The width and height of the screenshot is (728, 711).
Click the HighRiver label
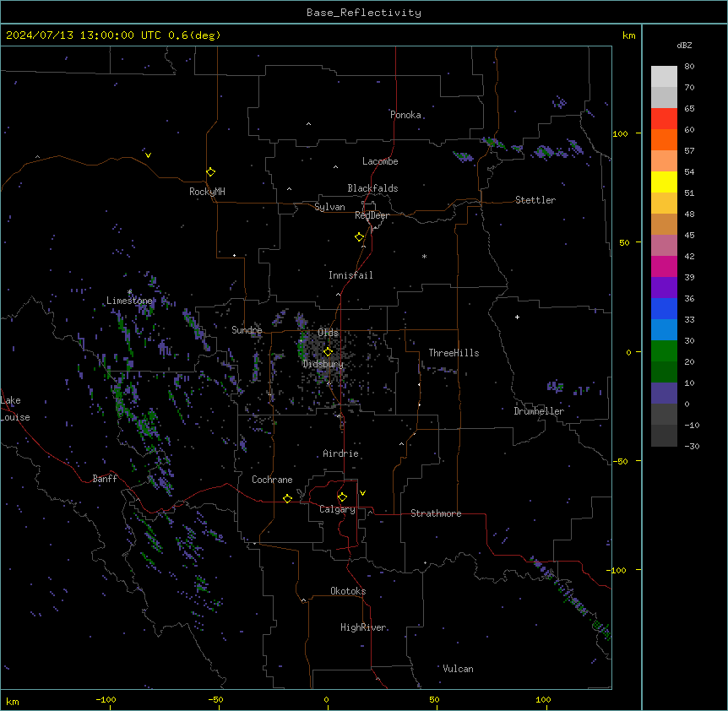pos(363,627)
